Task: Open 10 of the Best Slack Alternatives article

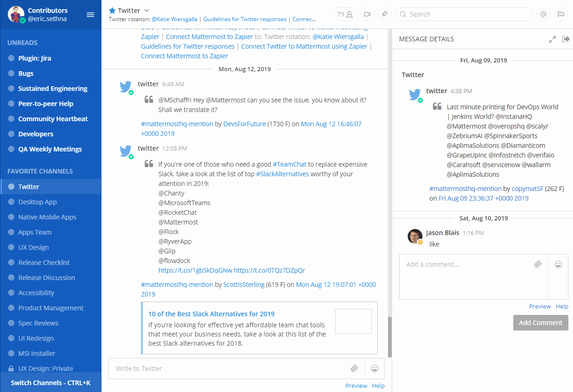Action: pos(211,314)
